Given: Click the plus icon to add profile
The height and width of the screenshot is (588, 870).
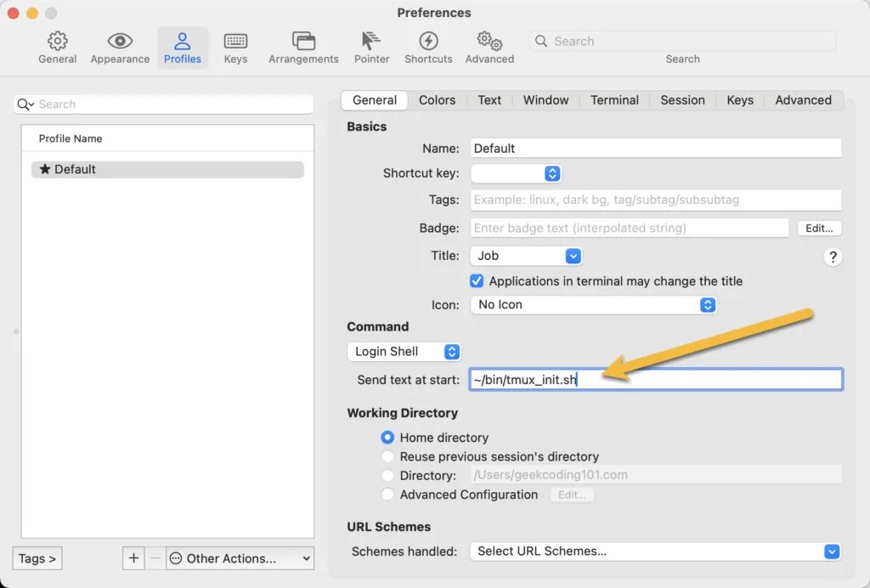Looking at the screenshot, I should [x=133, y=558].
